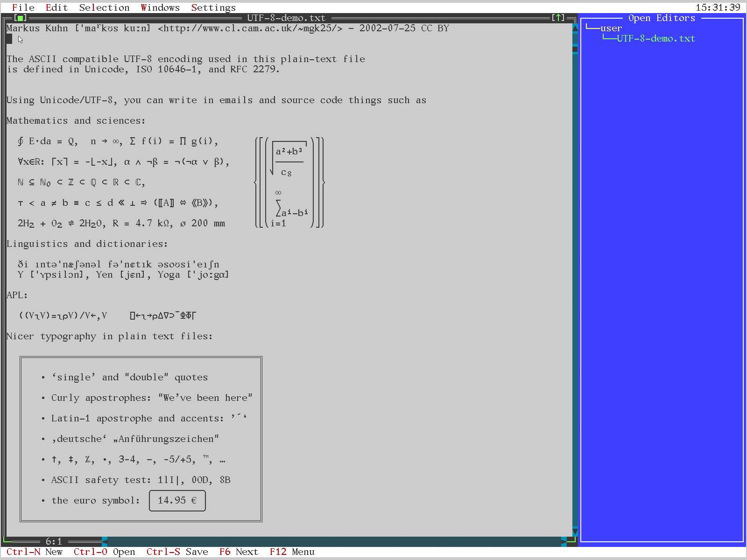Viewport: 747px width, 560px height.
Task: Open the Windows menu
Action: coord(160,7)
